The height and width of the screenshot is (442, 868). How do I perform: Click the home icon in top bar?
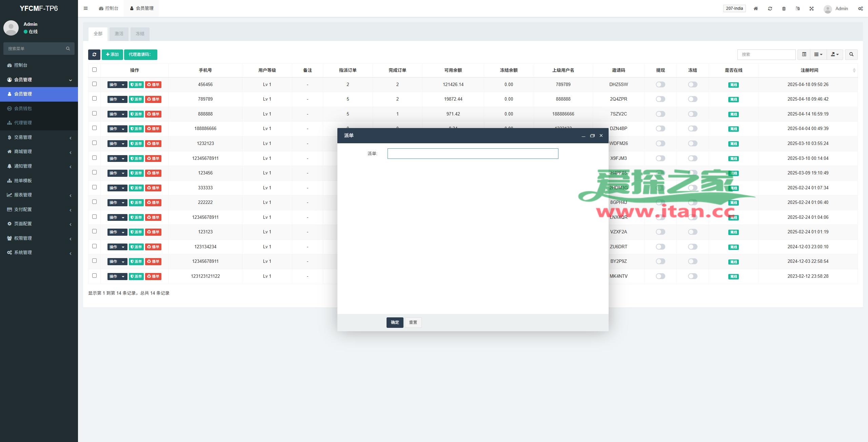(756, 8)
